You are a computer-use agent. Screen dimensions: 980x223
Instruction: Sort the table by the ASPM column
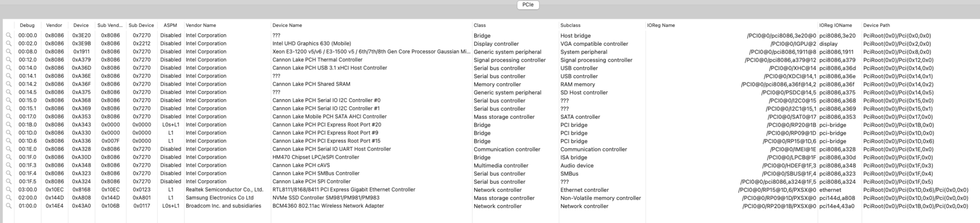point(170,26)
